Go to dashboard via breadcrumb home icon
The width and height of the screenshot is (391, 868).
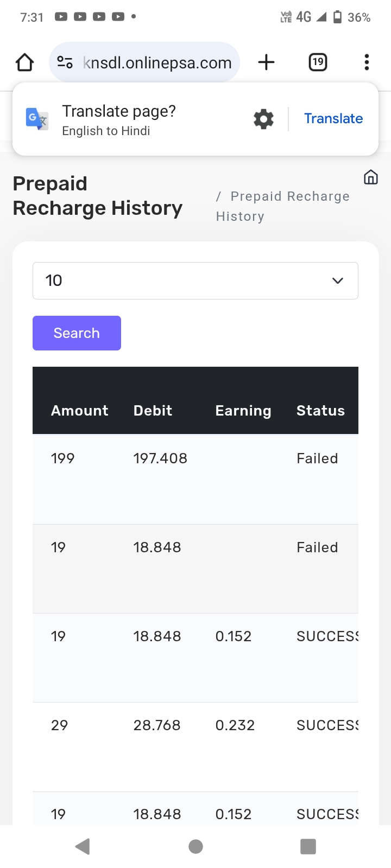click(371, 177)
